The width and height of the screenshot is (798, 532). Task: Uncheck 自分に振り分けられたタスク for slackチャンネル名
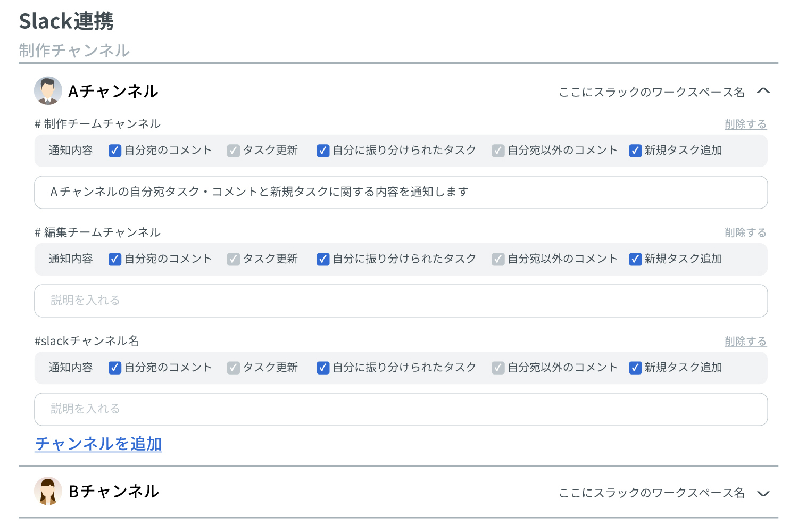323,368
